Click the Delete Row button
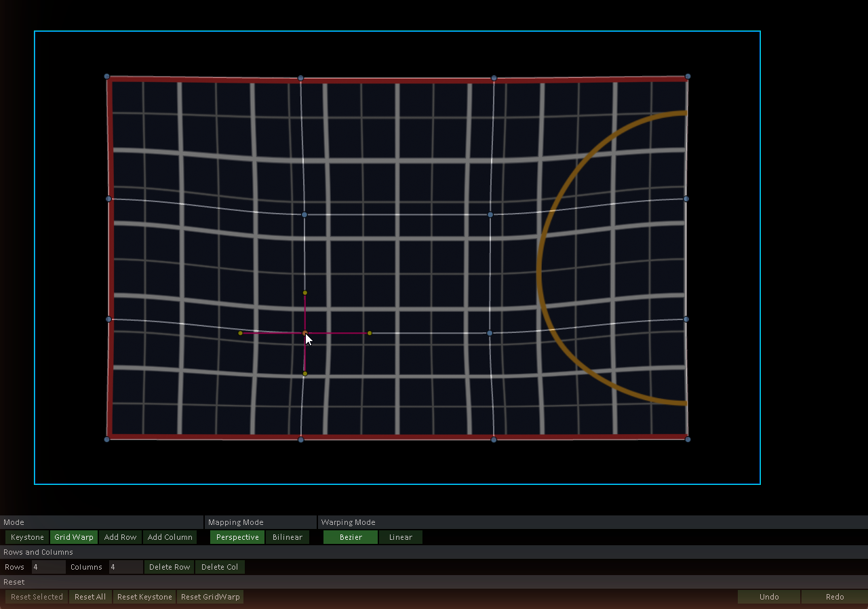 (x=170, y=567)
